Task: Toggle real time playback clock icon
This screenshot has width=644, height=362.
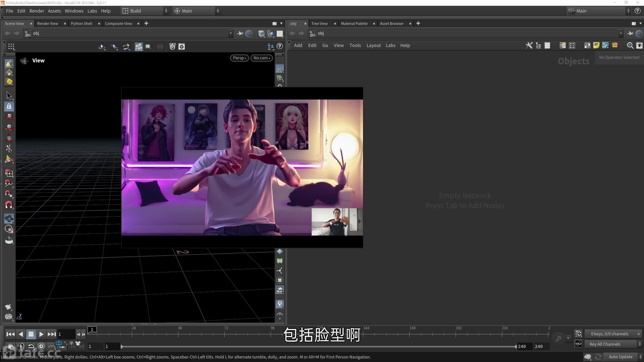Action: point(41,346)
